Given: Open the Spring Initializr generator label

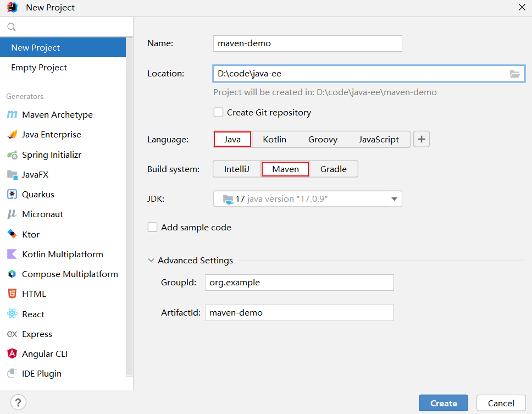Looking at the screenshot, I should point(52,154).
